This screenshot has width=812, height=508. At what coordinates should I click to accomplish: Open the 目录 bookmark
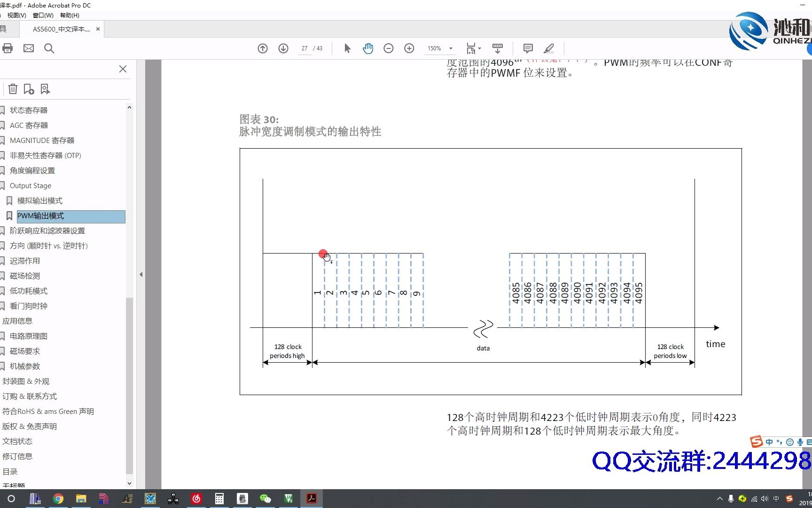coord(10,471)
